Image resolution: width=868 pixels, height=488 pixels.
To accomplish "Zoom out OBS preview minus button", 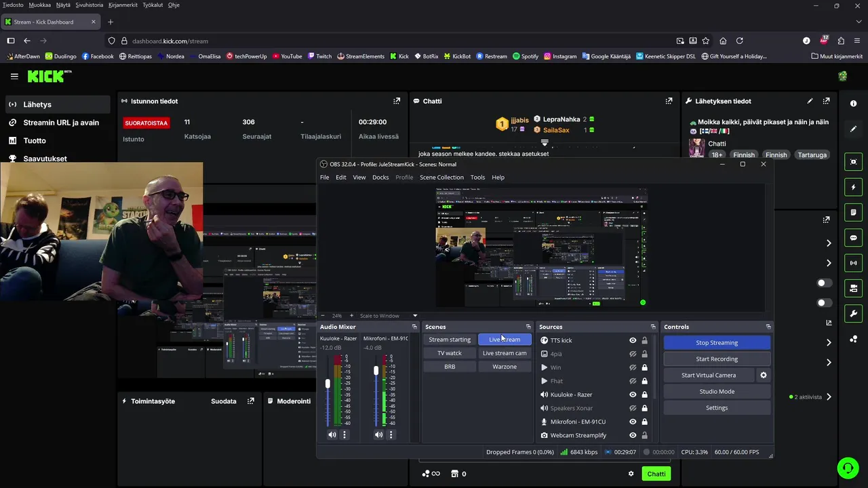I will coord(323,316).
